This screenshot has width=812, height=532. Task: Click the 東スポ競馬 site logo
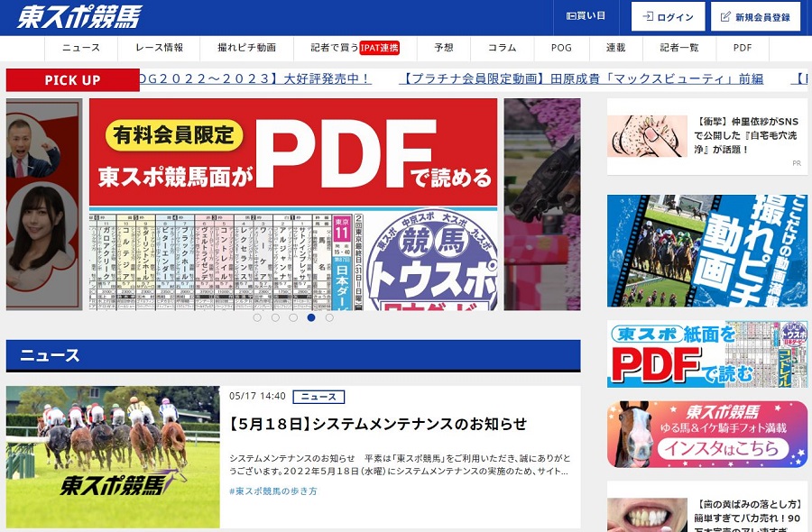(79, 17)
